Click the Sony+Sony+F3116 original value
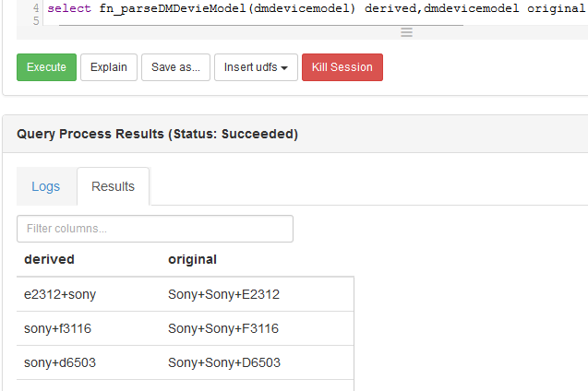This screenshot has height=391, width=588. tap(223, 328)
